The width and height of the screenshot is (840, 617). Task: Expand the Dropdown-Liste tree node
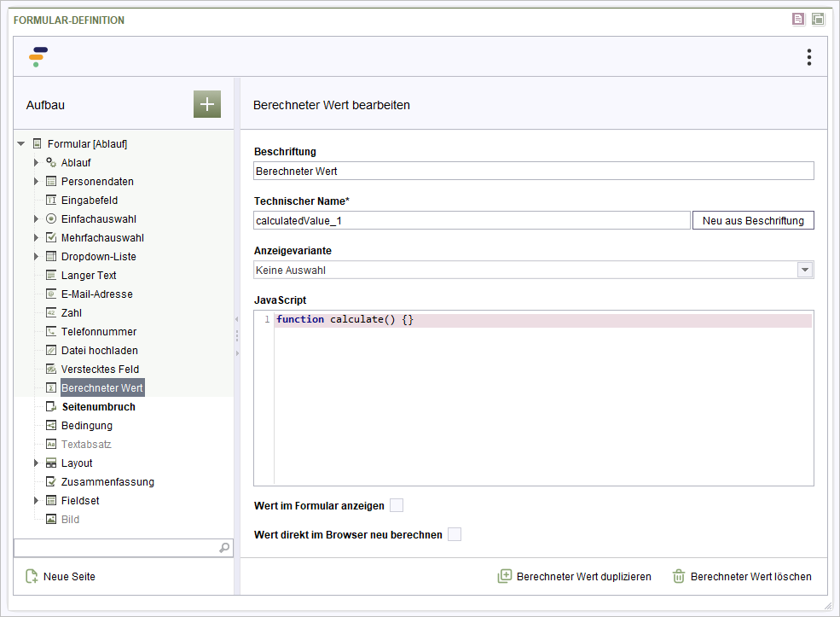pos(36,256)
